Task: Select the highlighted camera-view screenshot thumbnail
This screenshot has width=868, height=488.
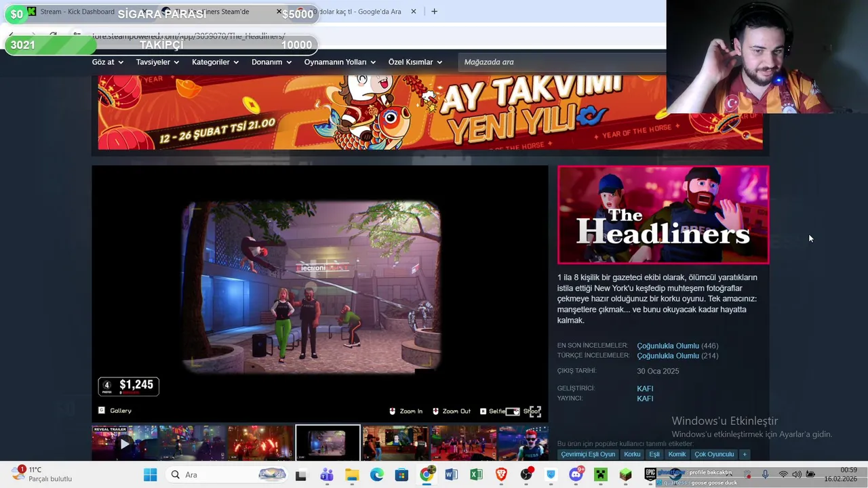Action: (x=328, y=443)
